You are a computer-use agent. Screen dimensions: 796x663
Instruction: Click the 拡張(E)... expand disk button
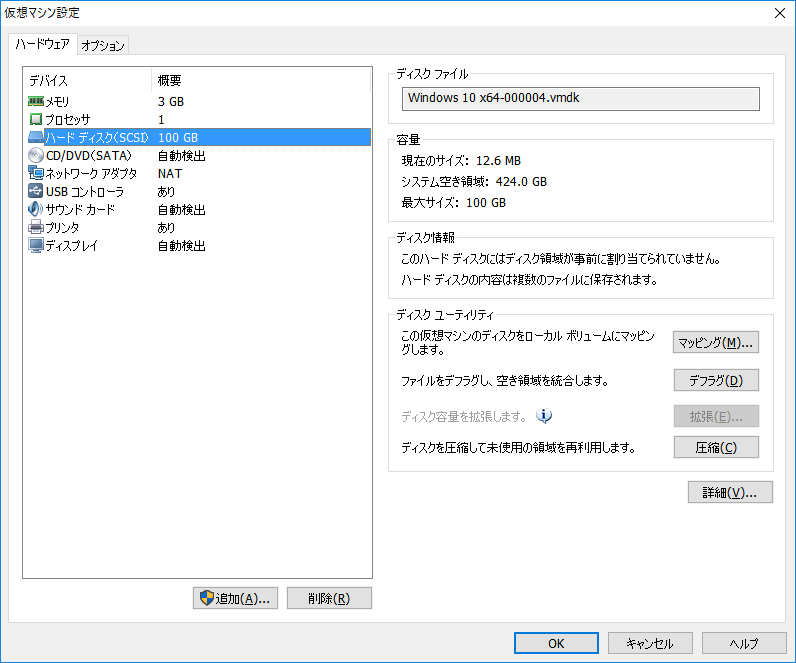click(716, 416)
